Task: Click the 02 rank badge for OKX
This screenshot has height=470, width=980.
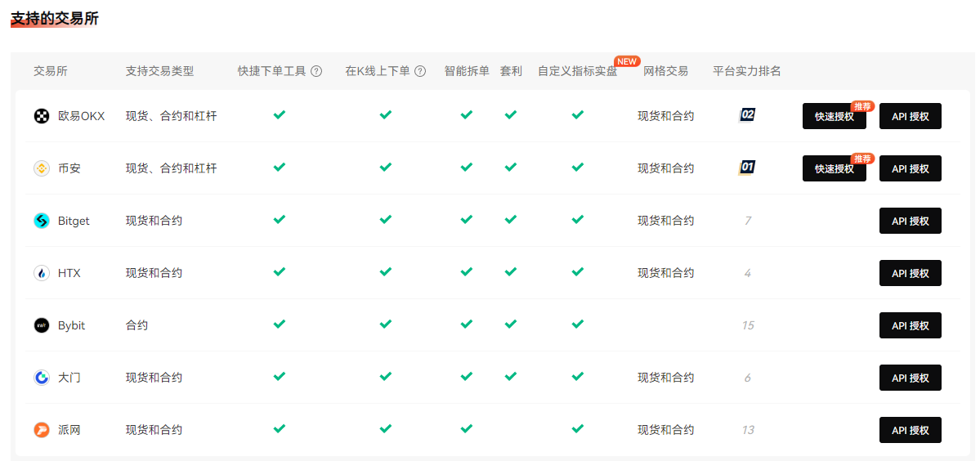Action: click(x=747, y=114)
